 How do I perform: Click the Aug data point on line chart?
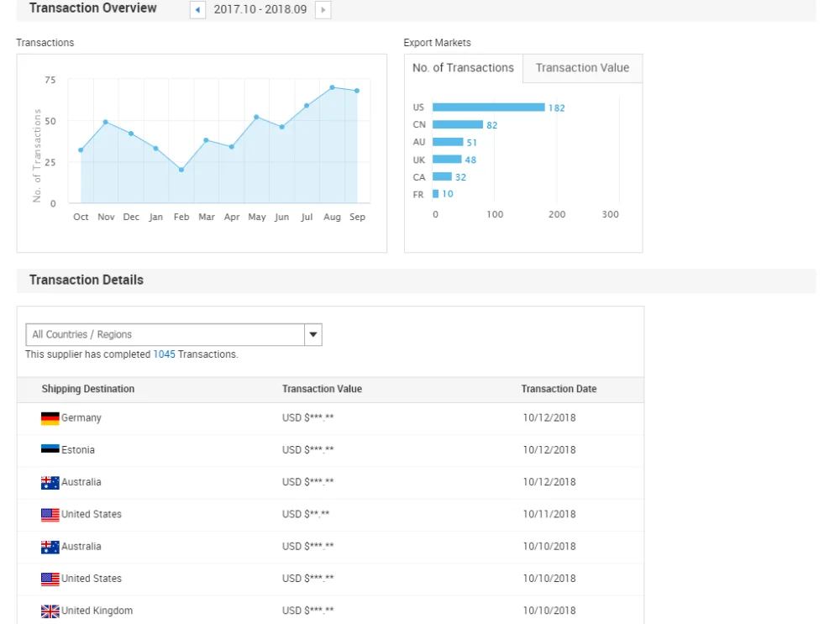[x=333, y=87]
